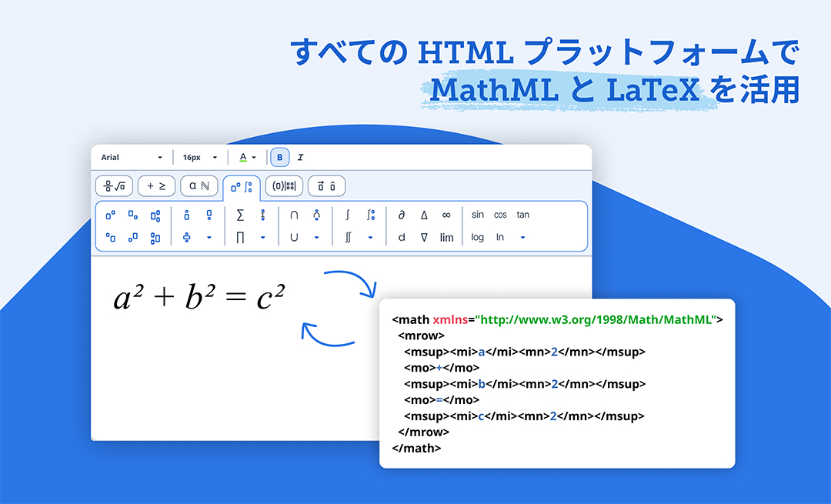Insert a definite integral with limits

coord(370,215)
